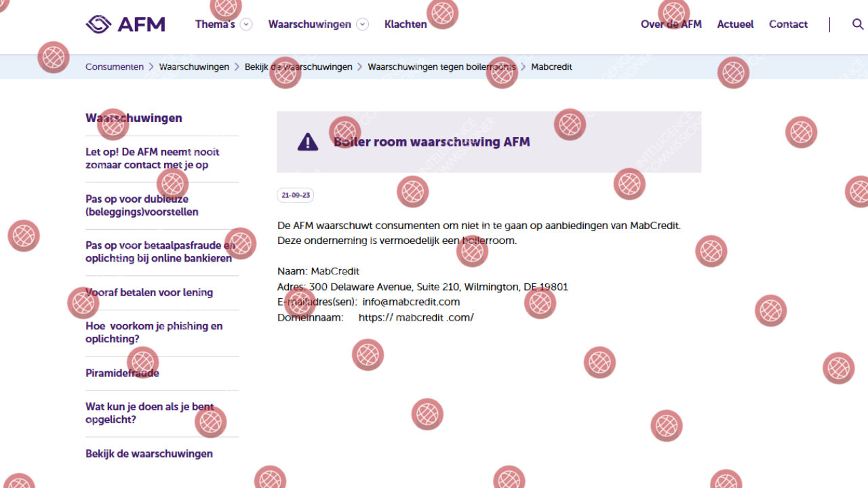The width and height of the screenshot is (868, 488).
Task: Go to Consumenten breadcrumb
Action: tap(115, 67)
